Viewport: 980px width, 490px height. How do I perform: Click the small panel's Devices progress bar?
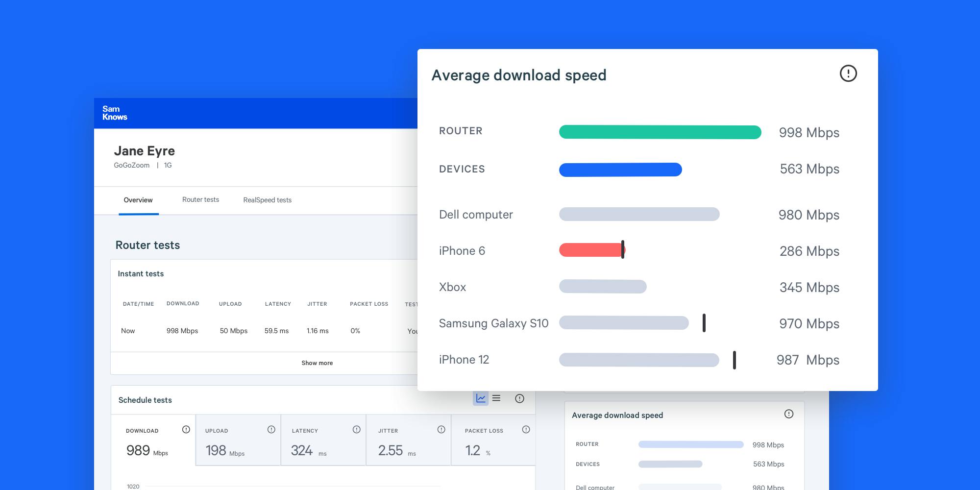coord(670,464)
